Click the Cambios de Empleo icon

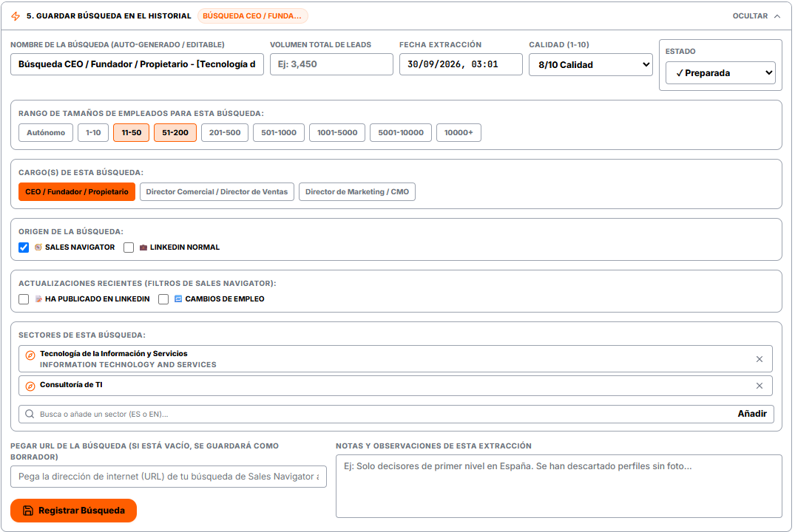(178, 299)
